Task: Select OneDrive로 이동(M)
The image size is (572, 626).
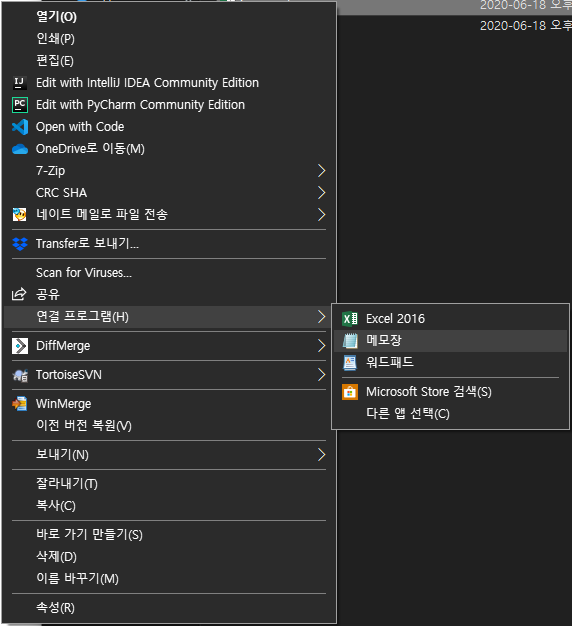Action: (169, 149)
